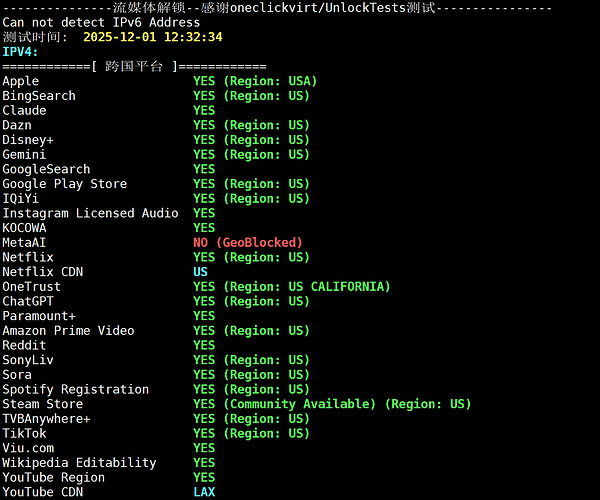
Task: Select the OneTrust US CALIFORNIA result
Action: pos(292,287)
